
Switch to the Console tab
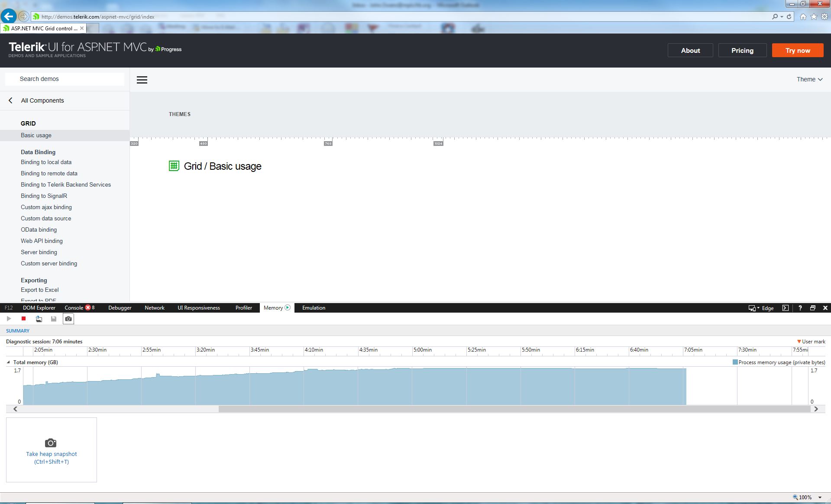click(x=74, y=308)
